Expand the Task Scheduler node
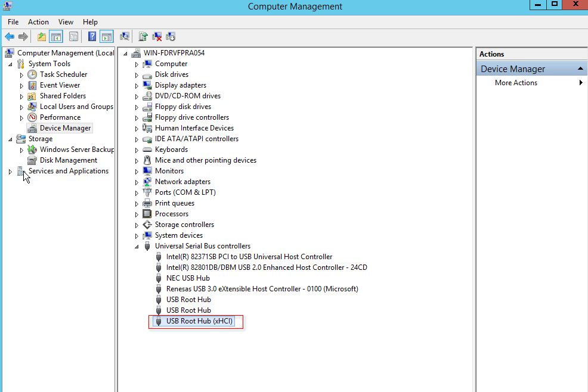Image resolution: width=588 pixels, height=392 pixels. pos(21,75)
